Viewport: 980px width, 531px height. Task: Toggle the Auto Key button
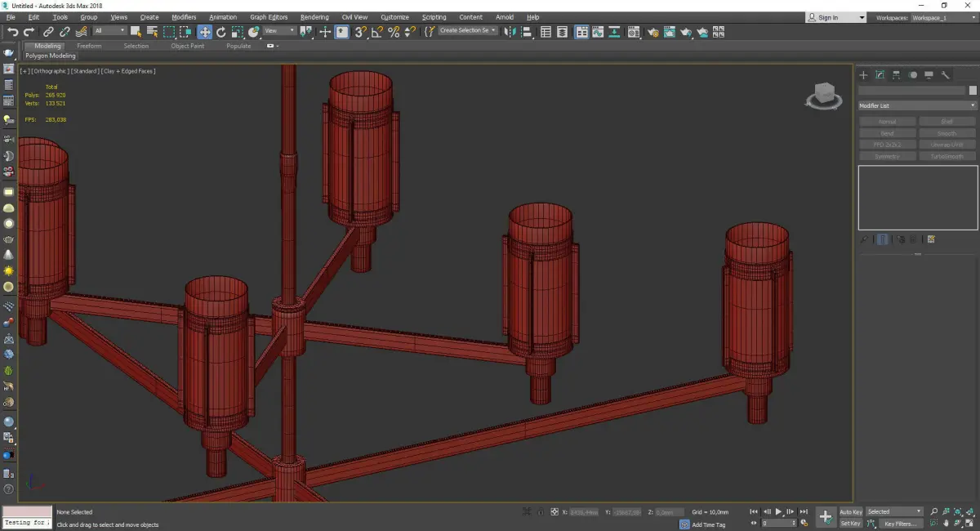pyautogui.click(x=851, y=511)
